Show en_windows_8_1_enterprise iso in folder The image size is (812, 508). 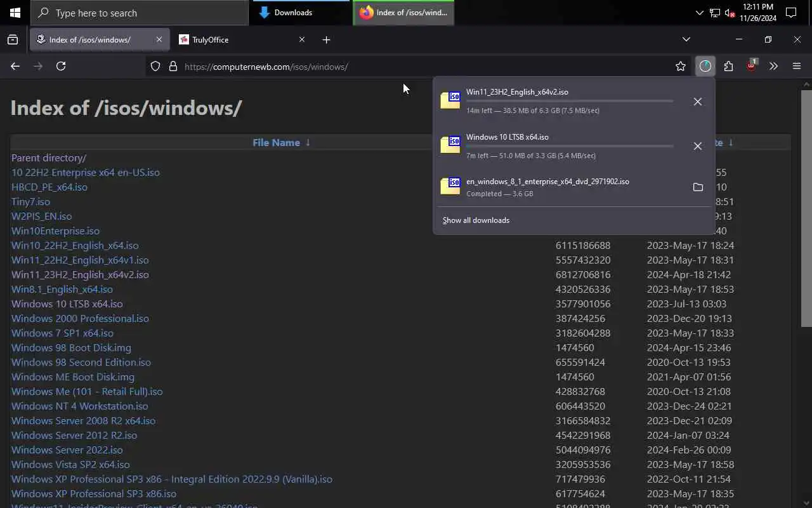click(698, 187)
